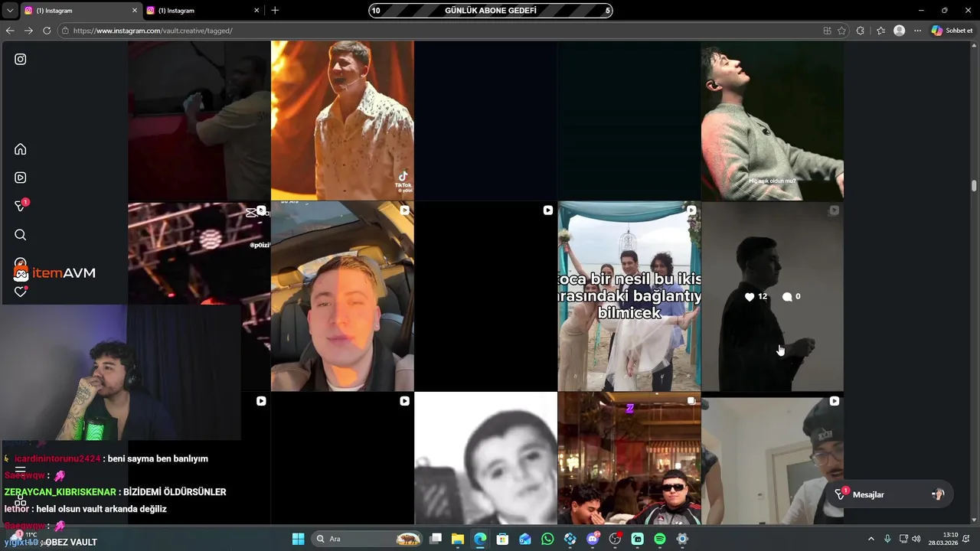Click the chat username ZERAYCAN_KIBRISKENAR
This screenshot has width=980, height=551.
point(60,492)
